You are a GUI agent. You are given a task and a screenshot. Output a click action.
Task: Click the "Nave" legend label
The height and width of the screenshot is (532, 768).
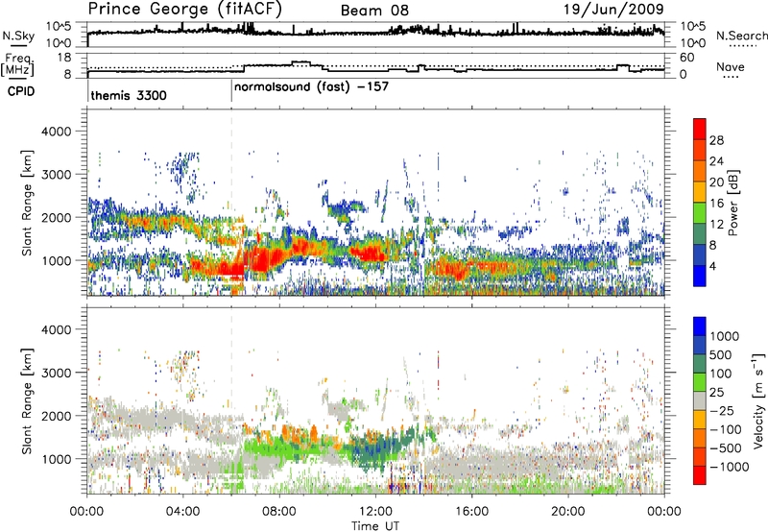pos(731,66)
